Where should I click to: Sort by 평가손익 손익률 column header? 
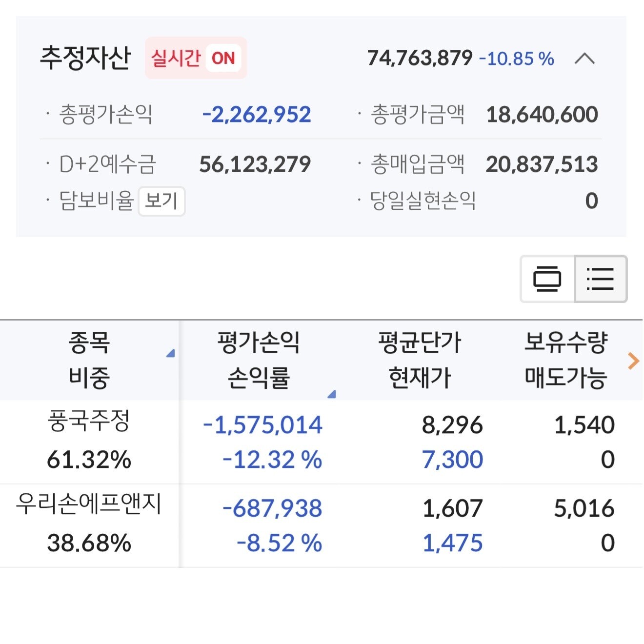click(x=259, y=360)
